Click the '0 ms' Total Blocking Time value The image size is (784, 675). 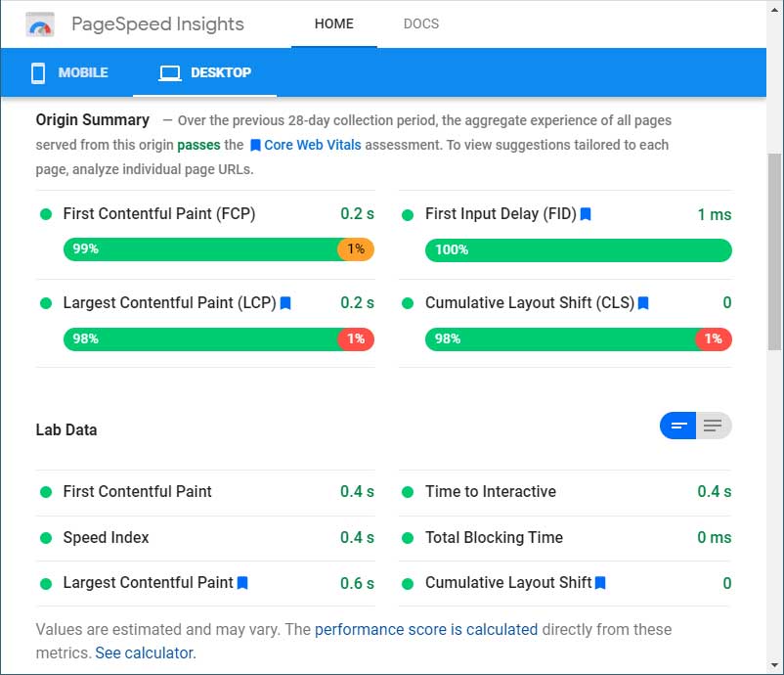click(715, 537)
